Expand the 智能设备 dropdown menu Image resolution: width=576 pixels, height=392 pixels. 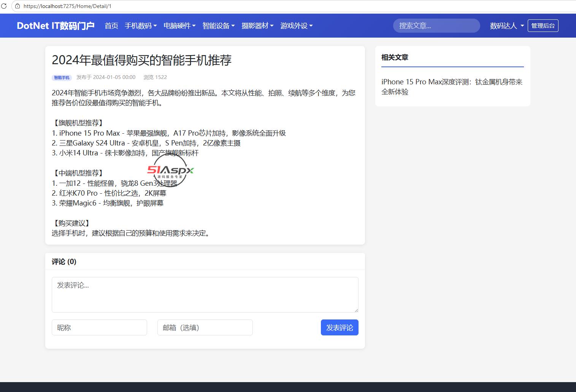(x=219, y=25)
